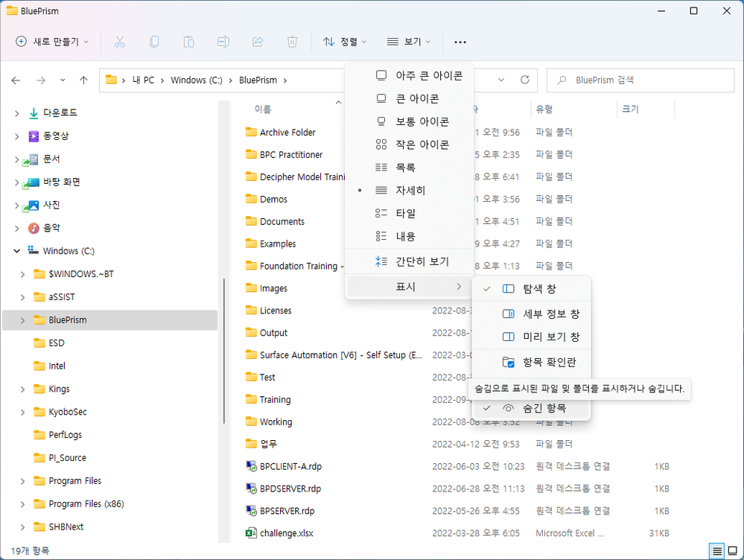The height and width of the screenshot is (560, 744).
Task: Select the Archive Folder item
Action: tap(287, 133)
